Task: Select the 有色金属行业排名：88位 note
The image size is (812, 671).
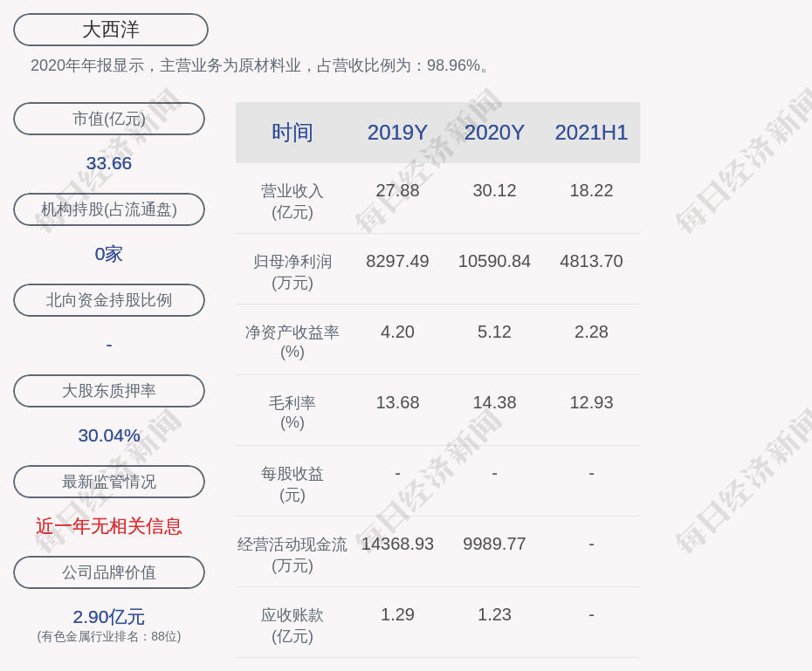Action: (x=109, y=636)
